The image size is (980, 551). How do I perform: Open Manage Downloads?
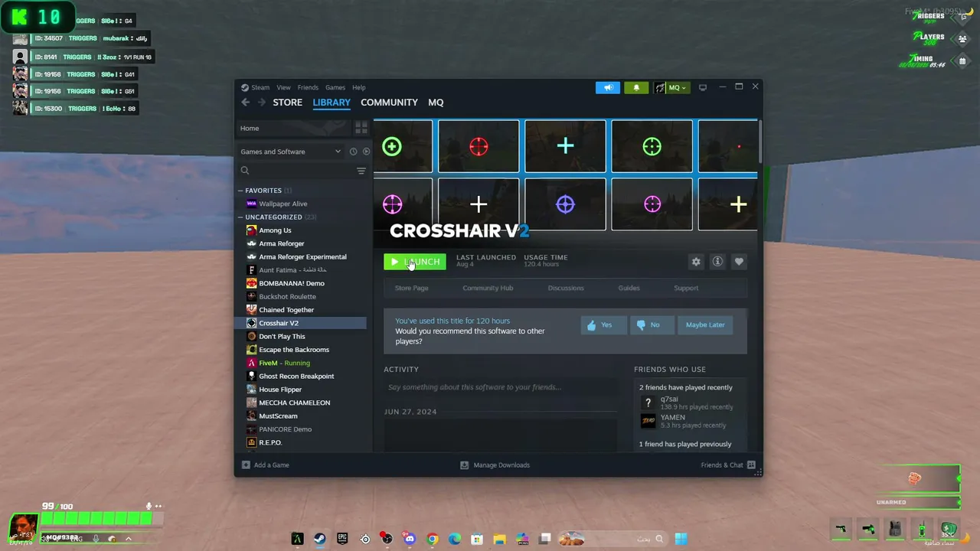(495, 465)
